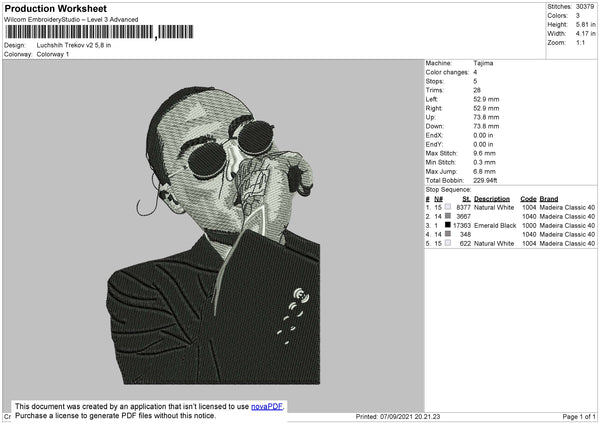Select the Up value 73.8 mm
Viewport: 600px width, 424px height.
pyautogui.click(x=486, y=117)
